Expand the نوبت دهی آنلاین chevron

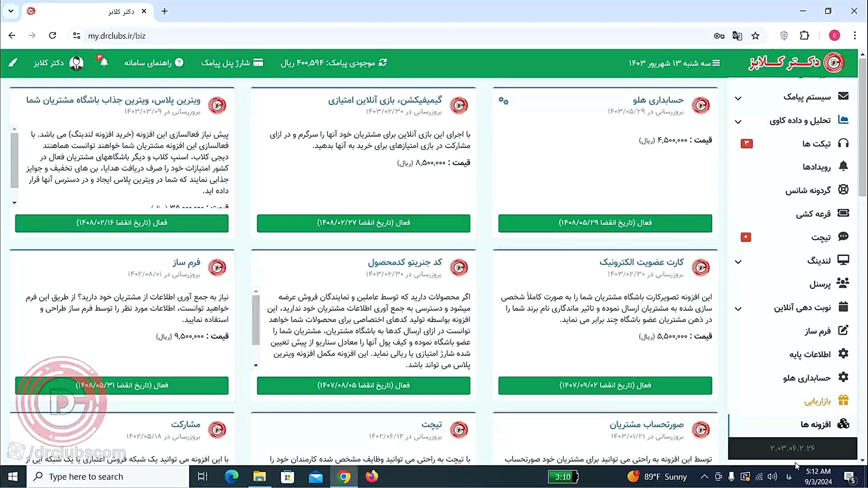[x=738, y=309]
